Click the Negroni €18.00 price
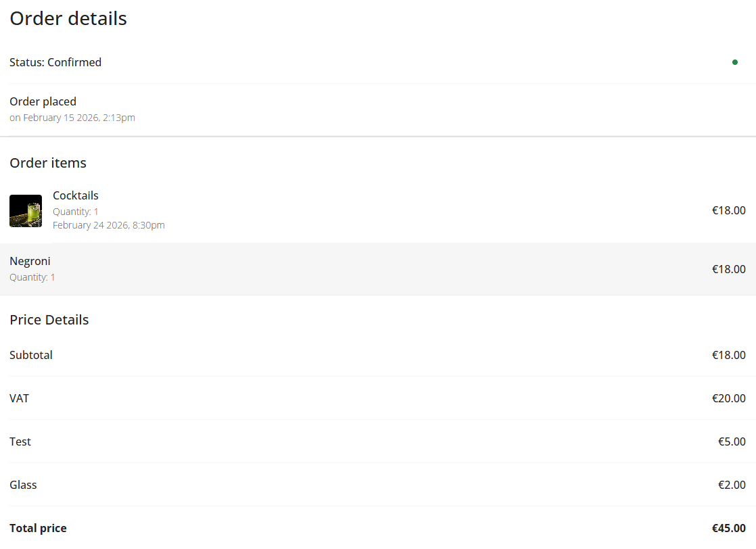The image size is (756, 549). pos(728,269)
